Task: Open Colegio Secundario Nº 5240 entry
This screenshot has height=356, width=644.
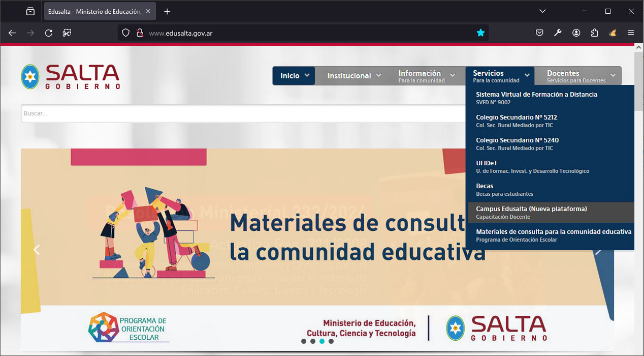Action: (x=551, y=143)
